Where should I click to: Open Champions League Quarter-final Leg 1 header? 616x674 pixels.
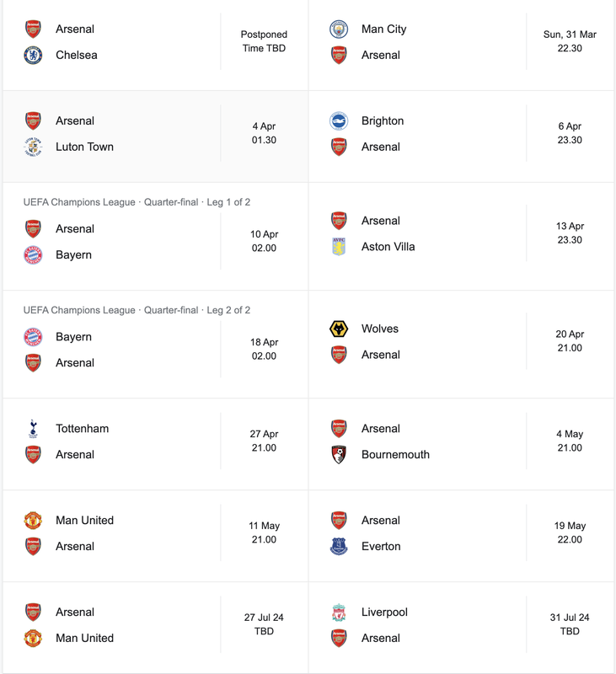point(137,202)
